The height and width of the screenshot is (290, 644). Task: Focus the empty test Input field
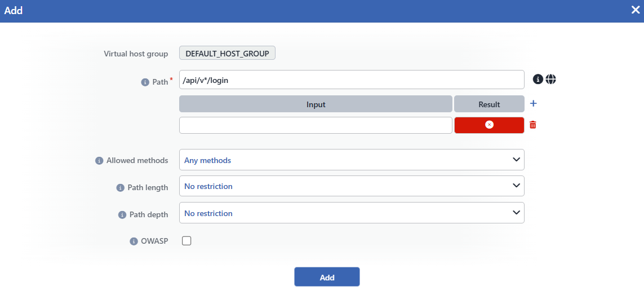[x=316, y=125]
